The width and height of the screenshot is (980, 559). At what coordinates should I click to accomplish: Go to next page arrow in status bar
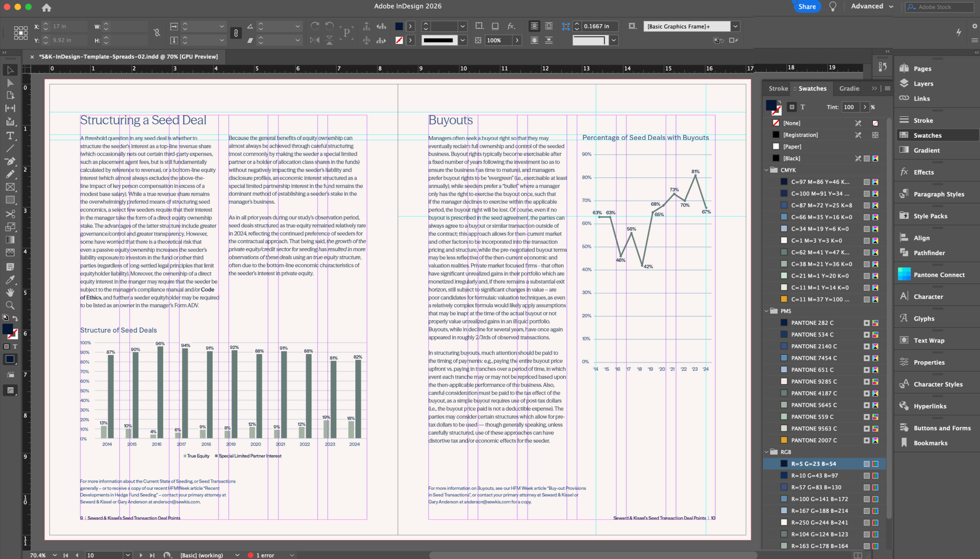[141, 555]
